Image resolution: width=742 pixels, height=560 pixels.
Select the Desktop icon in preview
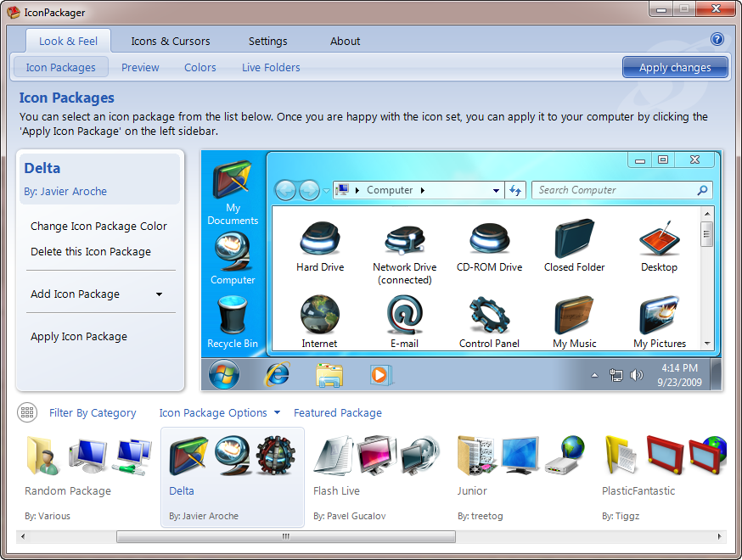click(x=659, y=238)
